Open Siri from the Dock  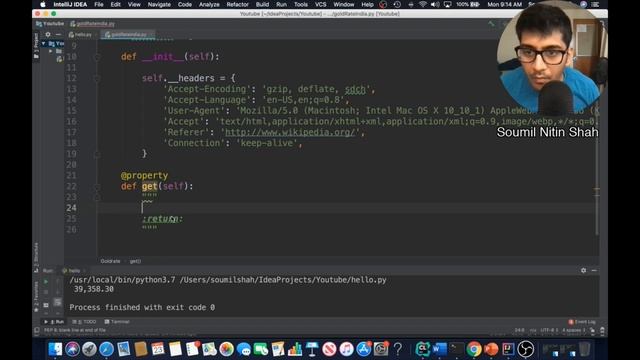(72, 349)
